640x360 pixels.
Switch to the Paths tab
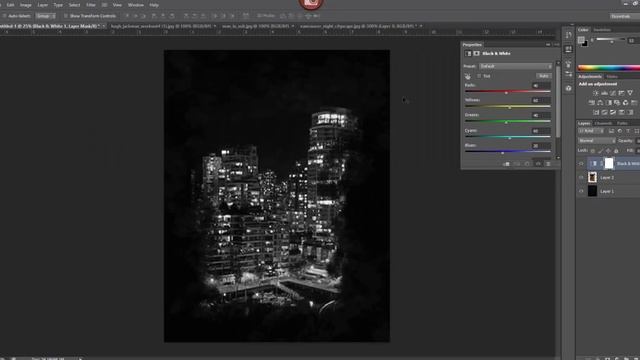[622, 123]
